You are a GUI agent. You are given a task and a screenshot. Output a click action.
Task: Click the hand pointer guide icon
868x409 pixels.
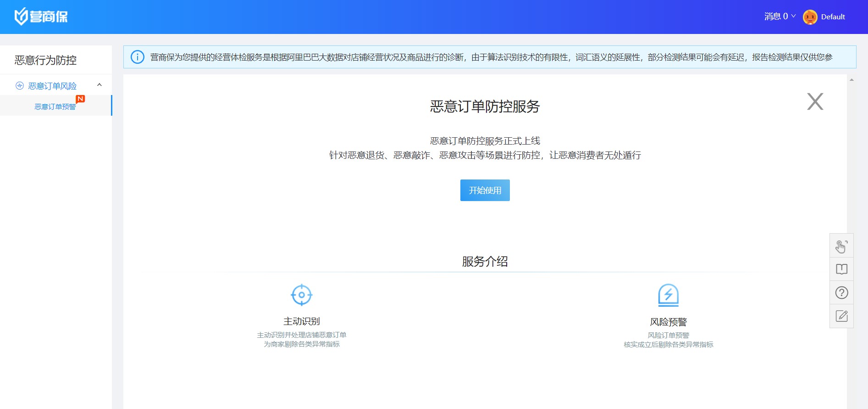coord(841,246)
